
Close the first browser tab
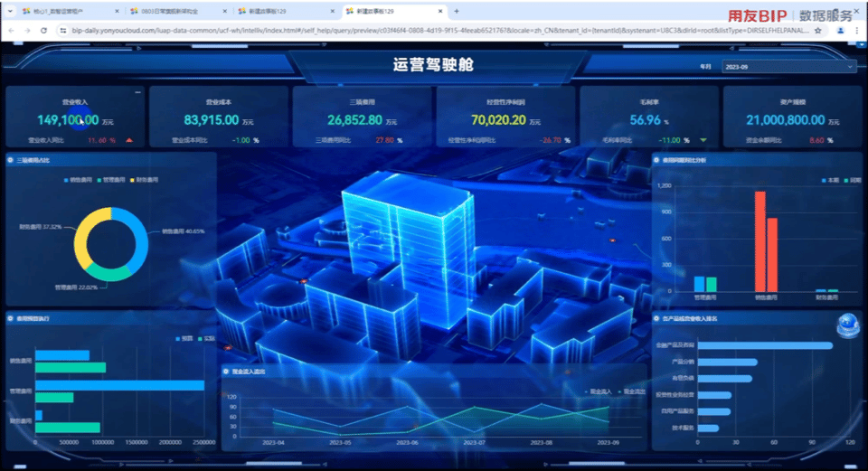pyautogui.click(x=117, y=11)
